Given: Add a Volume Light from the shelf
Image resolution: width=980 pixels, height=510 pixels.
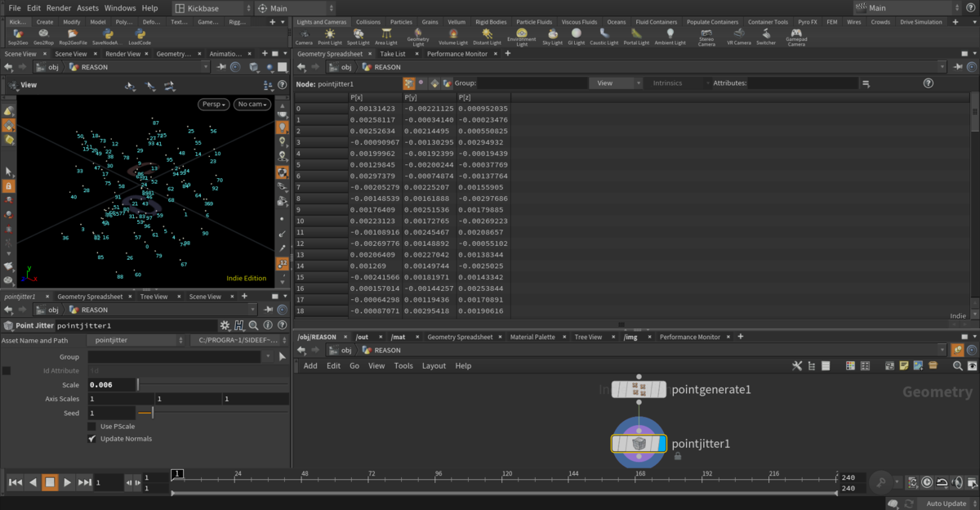Looking at the screenshot, I should 453,36.
